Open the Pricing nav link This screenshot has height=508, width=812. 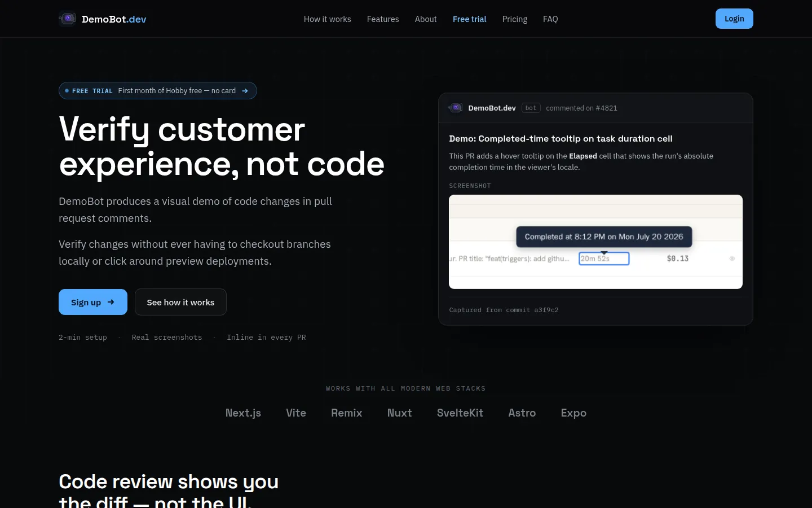[x=515, y=19]
